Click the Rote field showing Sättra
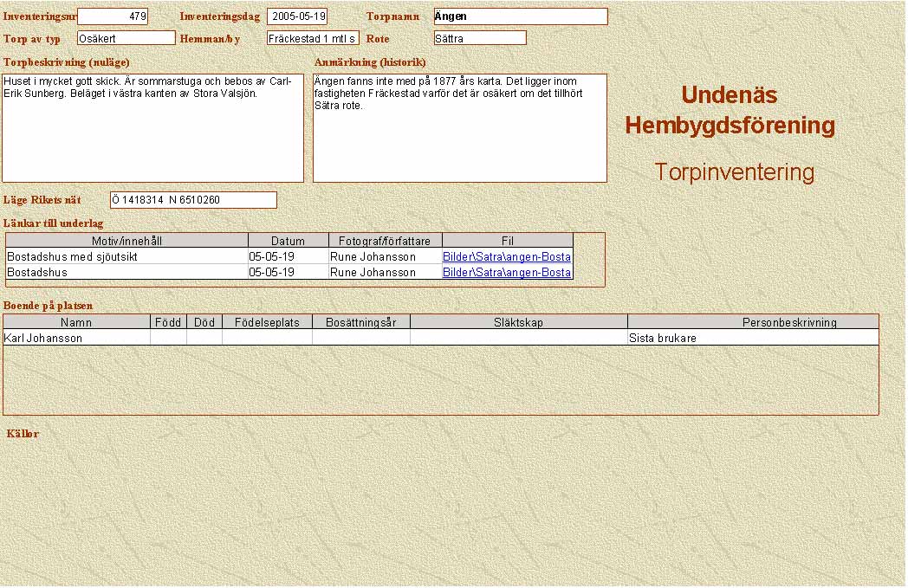Viewport: 908px width, 588px height. [480, 38]
